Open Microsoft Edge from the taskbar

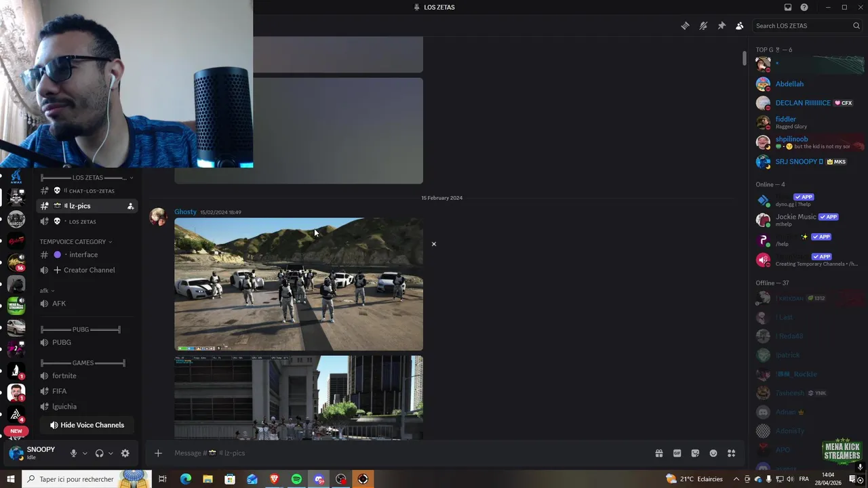[x=185, y=479]
